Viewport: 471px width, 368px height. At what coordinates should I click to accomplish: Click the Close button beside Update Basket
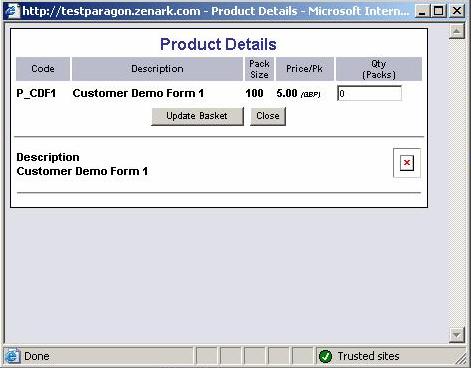pyautogui.click(x=268, y=116)
